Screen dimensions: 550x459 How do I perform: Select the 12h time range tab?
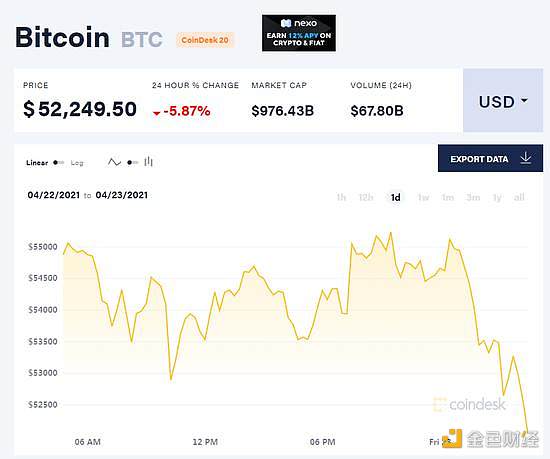coord(366,197)
